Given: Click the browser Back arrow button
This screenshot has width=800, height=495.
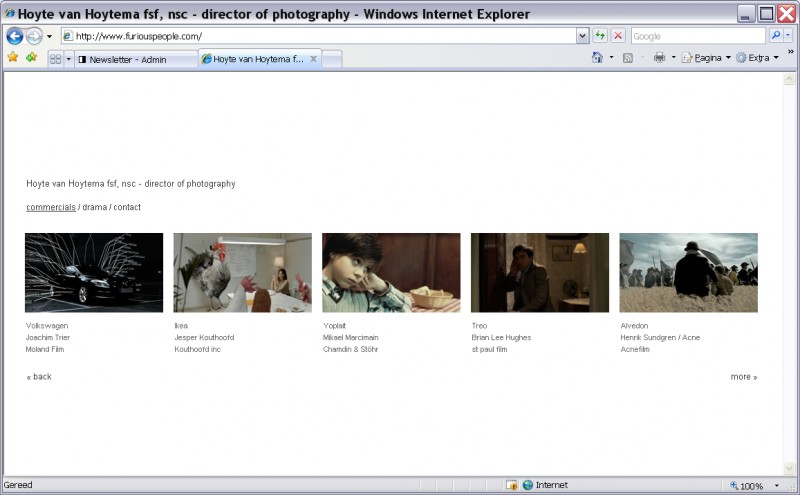Looking at the screenshot, I should click(x=15, y=36).
